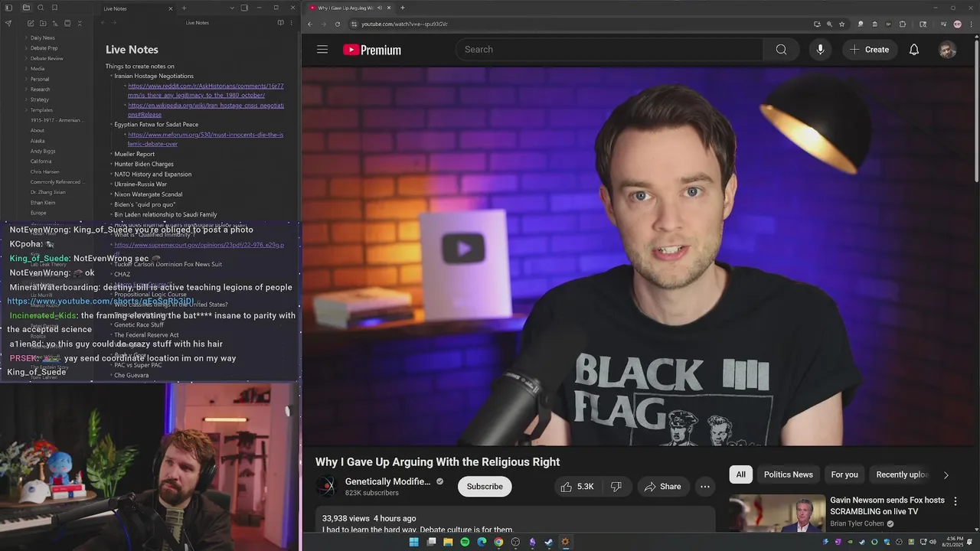
Task: Open File Explorer from taskbar
Action: pyautogui.click(x=448, y=542)
